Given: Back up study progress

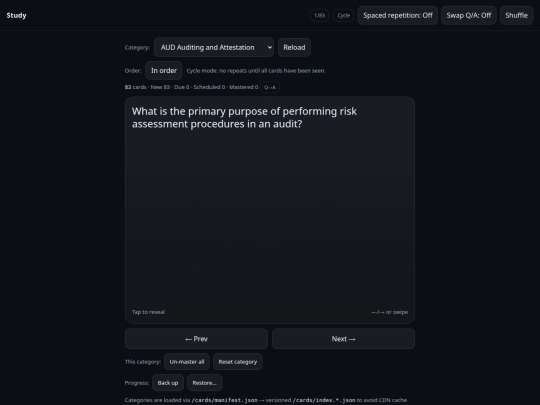Looking at the screenshot, I should pyautogui.click(x=168, y=383).
